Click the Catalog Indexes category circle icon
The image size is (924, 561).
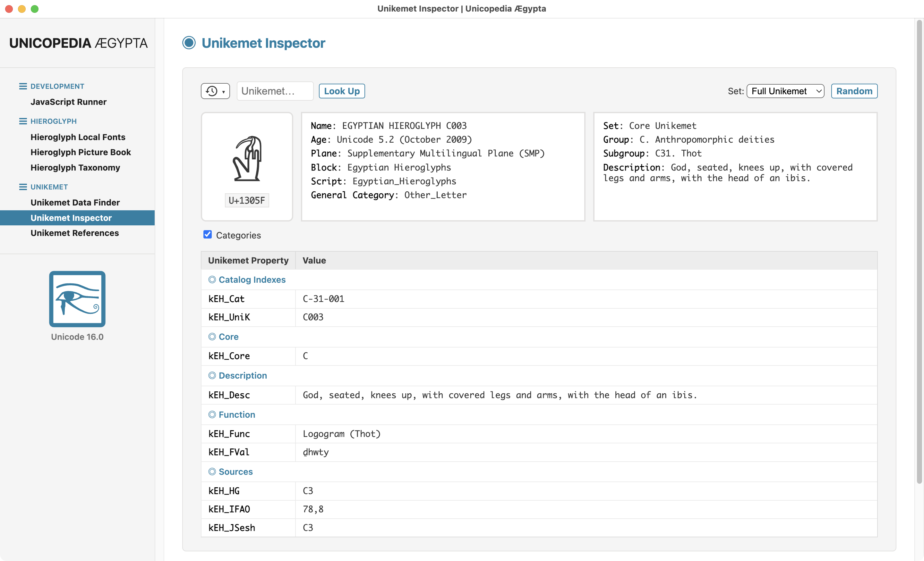pyautogui.click(x=212, y=280)
